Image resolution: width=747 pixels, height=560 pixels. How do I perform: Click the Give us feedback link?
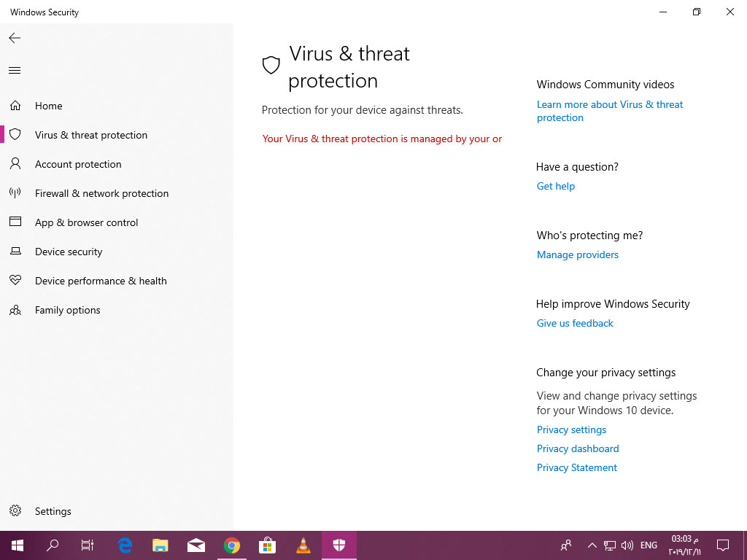point(575,323)
